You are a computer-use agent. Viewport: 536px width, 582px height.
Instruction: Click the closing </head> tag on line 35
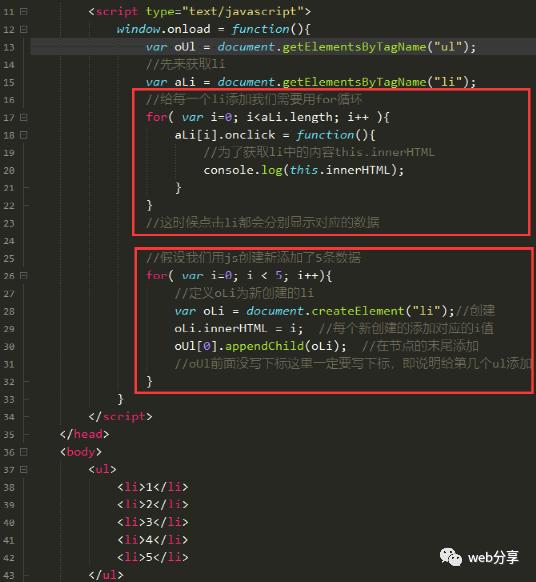tap(85, 434)
